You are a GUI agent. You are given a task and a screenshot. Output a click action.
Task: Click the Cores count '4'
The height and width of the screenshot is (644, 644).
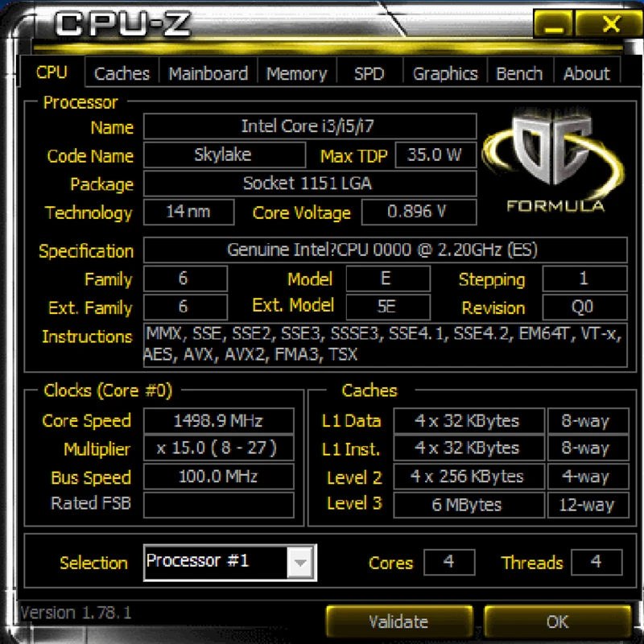tap(449, 562)
